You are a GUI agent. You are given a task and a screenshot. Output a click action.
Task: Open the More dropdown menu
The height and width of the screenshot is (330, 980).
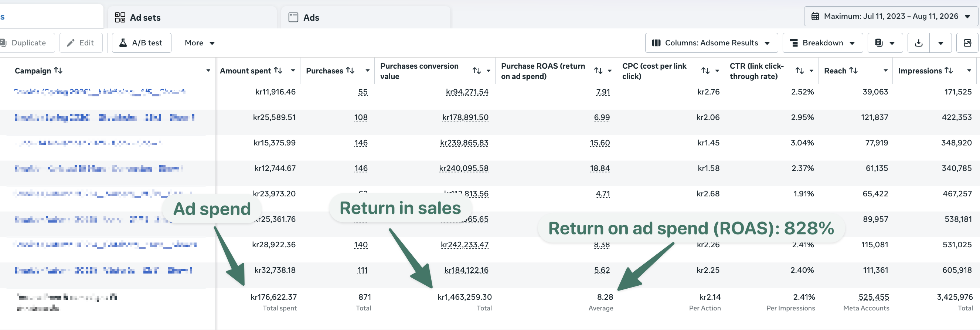(200, 43)
